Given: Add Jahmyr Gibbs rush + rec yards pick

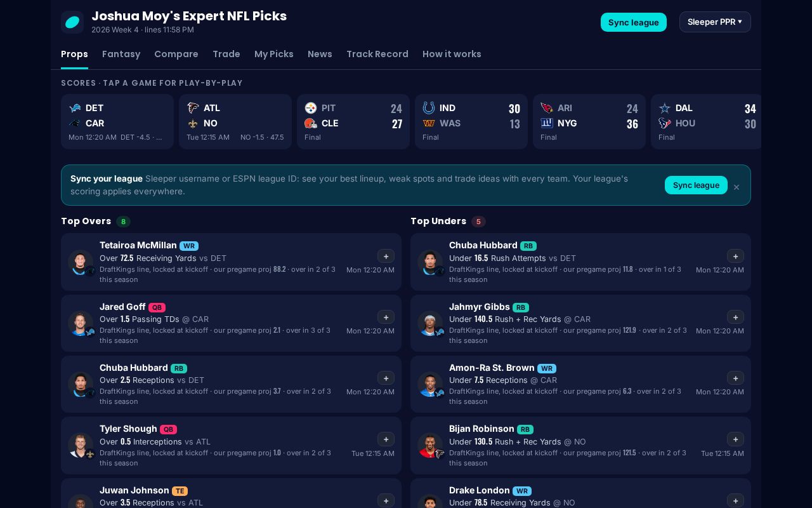Looking at the screenshot, I should point(735,317).
